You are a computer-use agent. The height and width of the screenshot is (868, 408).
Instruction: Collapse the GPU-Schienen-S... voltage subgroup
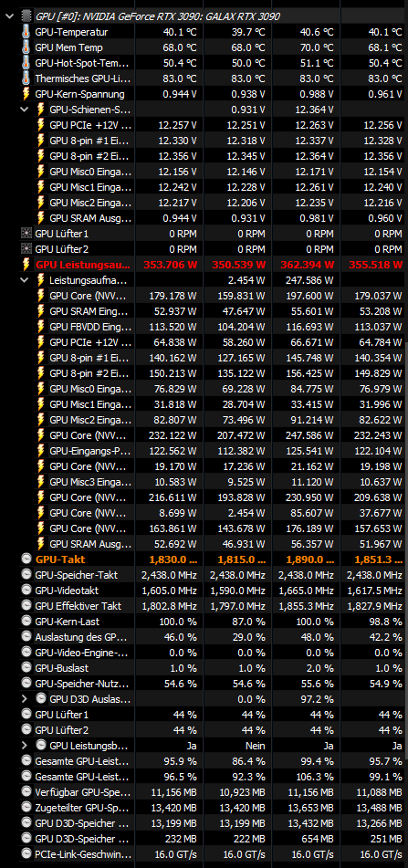pos(24,109)
